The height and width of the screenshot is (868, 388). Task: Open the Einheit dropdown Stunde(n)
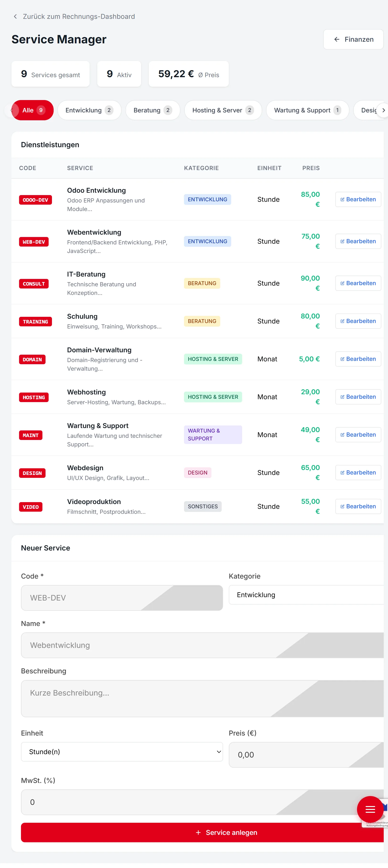pos(122,752)
